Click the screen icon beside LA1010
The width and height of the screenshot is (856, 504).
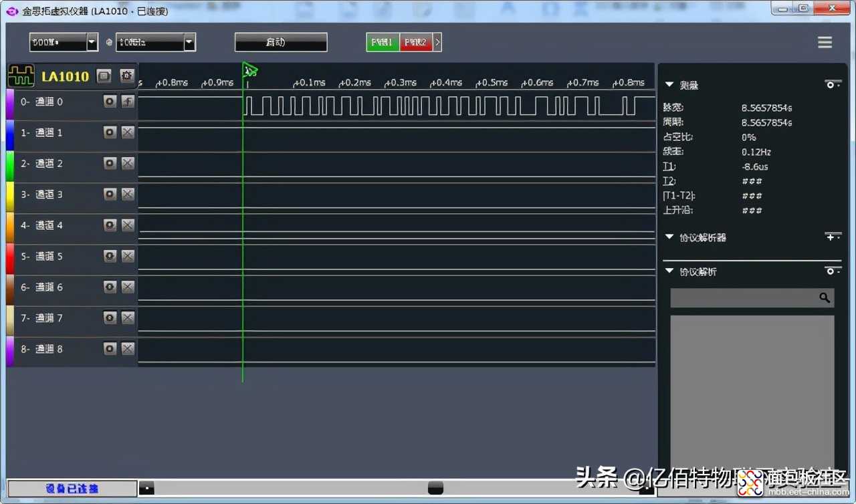(x=104, y=76)
